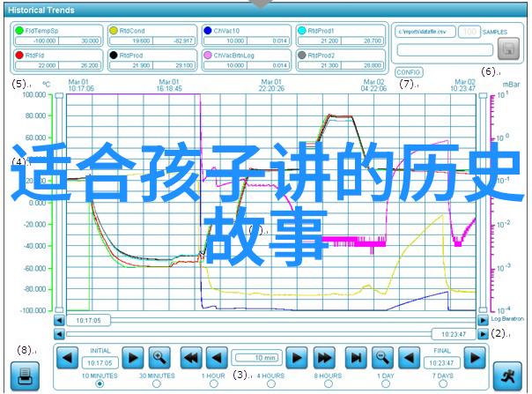The width and height of the screenshot is (532, 394).
Task: Click the print report icon
Action: pyautogui.click(x=25, y=376)
